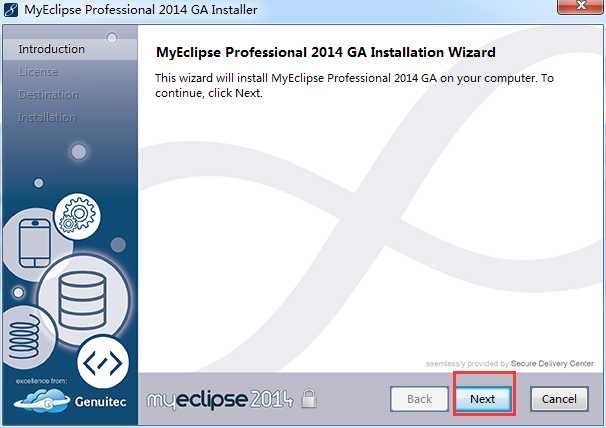Click the Secure Delivery Center text
606x428 pixels.
pyautogui.click(x=552, y=363)
